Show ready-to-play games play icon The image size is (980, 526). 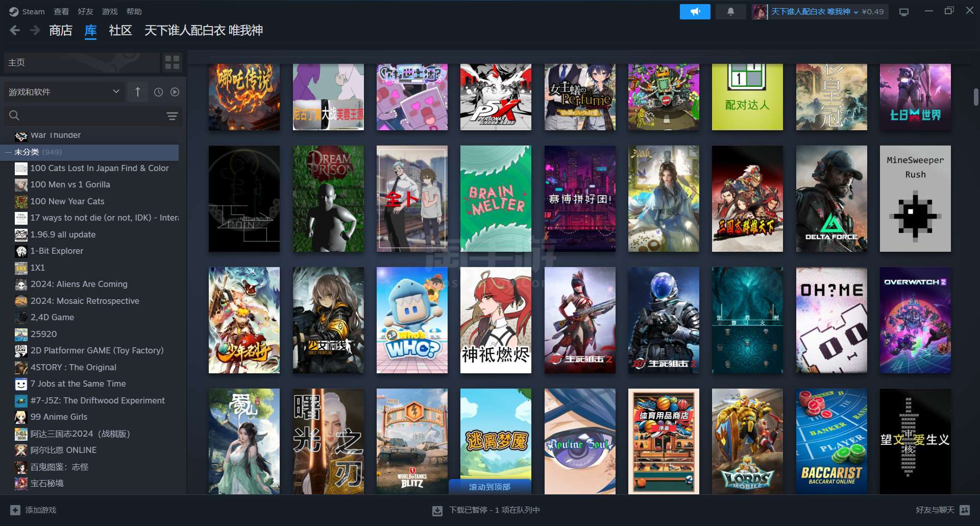tap(175, 92)
